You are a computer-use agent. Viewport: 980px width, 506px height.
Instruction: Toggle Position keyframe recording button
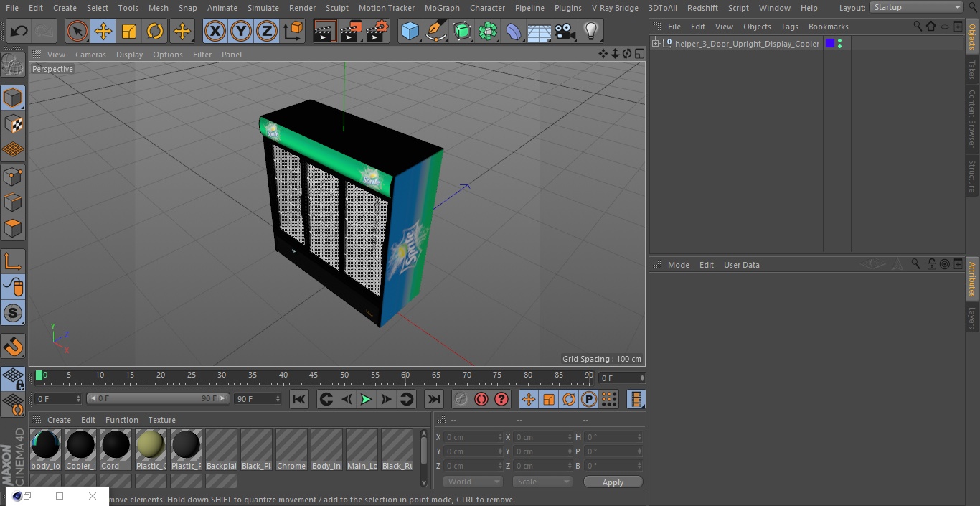tap(529, 399)
